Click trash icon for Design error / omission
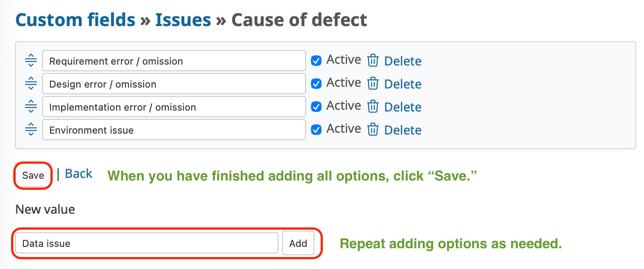The height and width of the screenshot is (269, 644). 373,84
